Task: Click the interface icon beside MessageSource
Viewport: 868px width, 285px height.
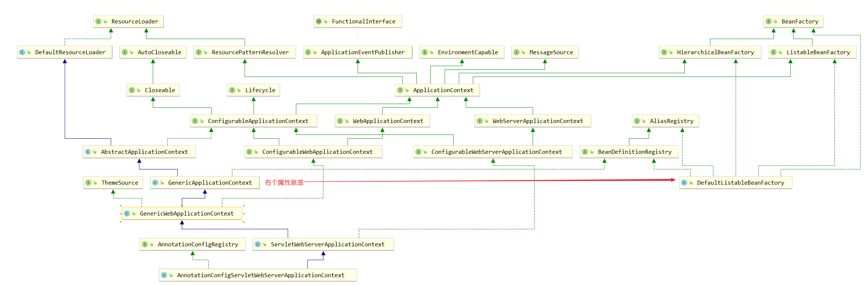Action: click(x=516, y=52)
